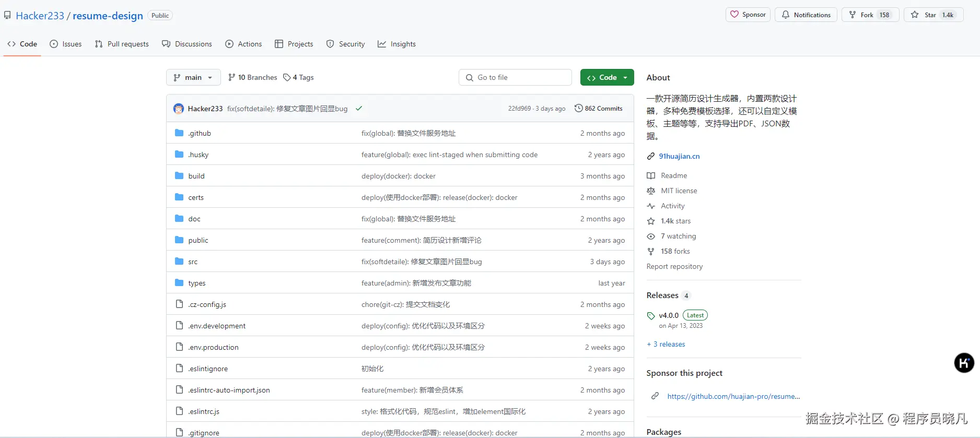Click the repository icon beside Hacker233
Viewport: 980px width, 438px height.
click(x=7, y=15)
